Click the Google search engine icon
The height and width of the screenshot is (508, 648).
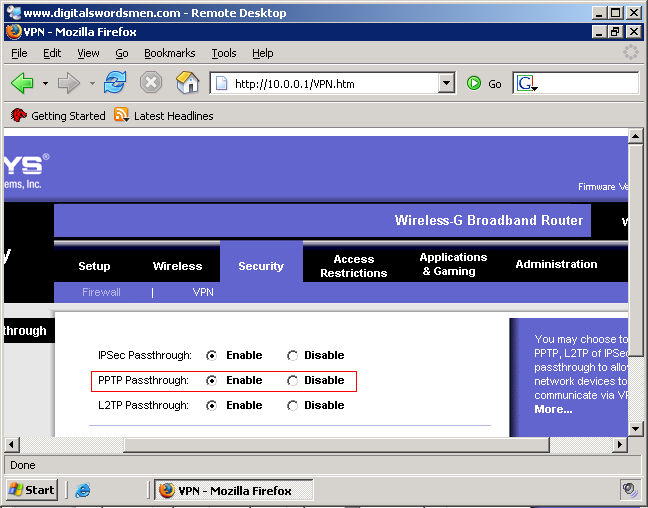click(x=526, y=83)
